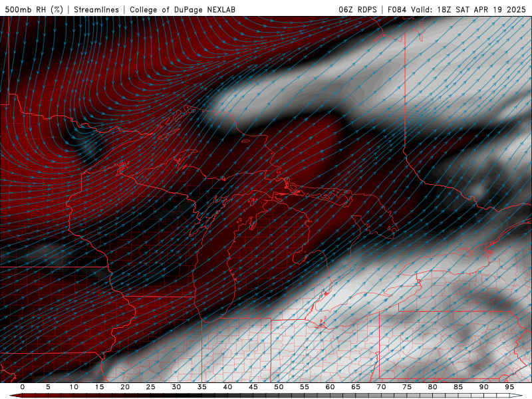This screenshot has height=399, width=532.
Task: Click the colorbar label '40'
Action: tap(227, 387)
